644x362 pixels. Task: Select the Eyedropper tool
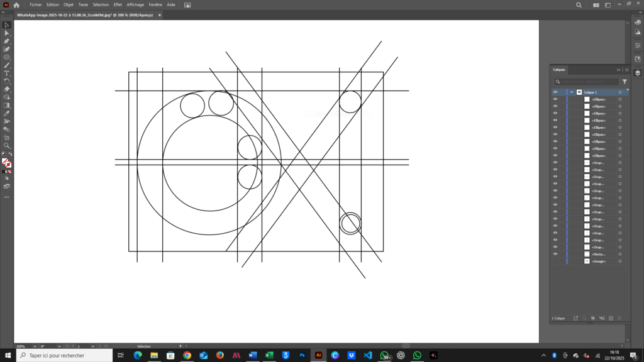[x=6, y=113]
